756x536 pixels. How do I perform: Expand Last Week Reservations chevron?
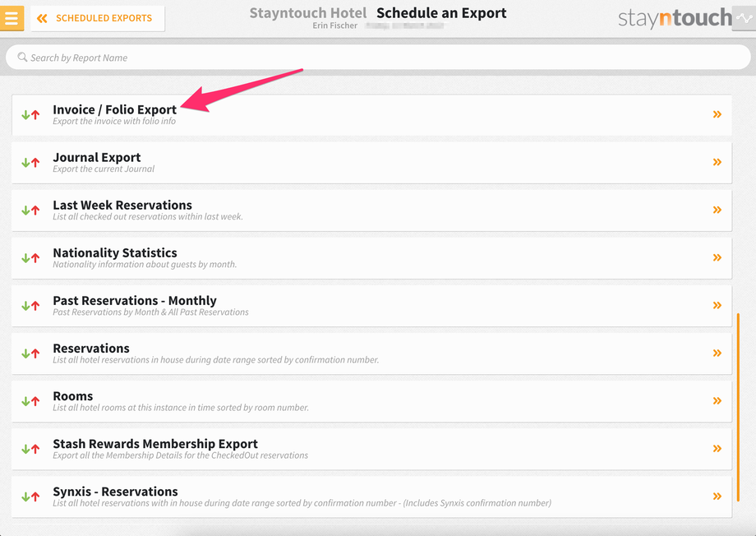(717, 210)
